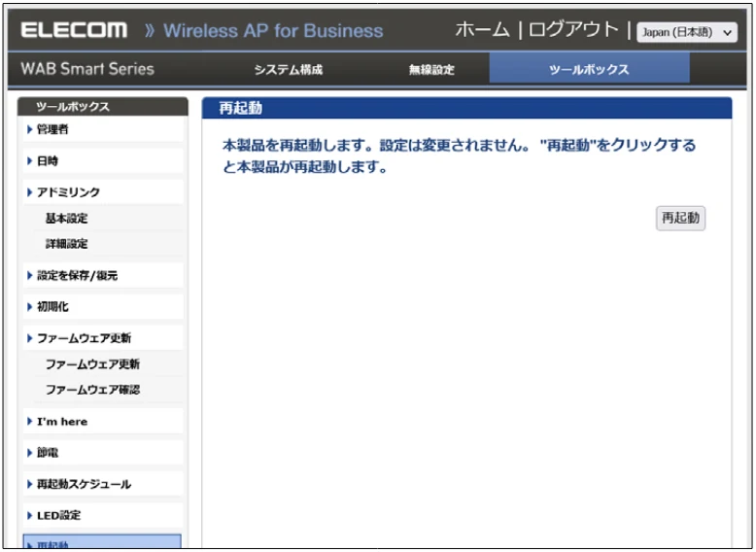
Task: Select the ツールボックス tab
Action: click(x=589, y=69)
